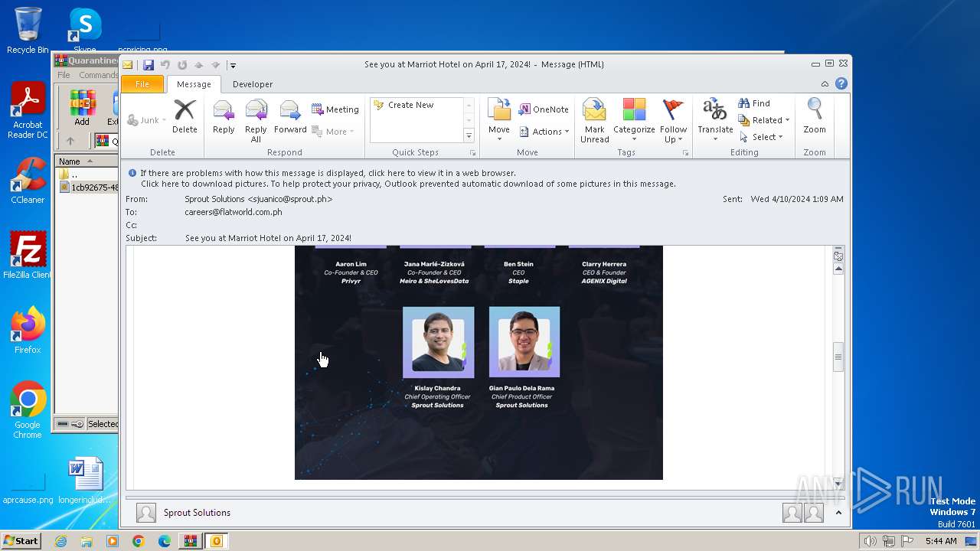Open the More respond options dropdown
The width and height of the screenshot is (980, 551).
coord(334,132)
